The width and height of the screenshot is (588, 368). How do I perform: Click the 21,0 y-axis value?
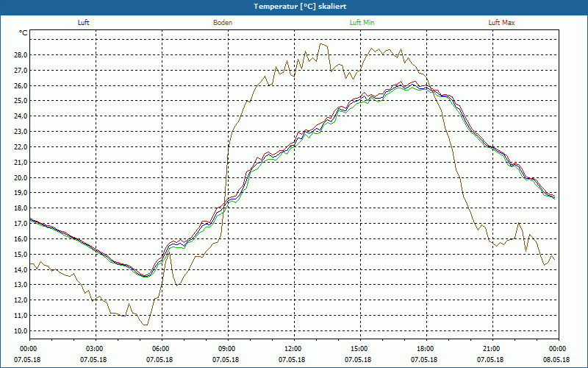21,162
